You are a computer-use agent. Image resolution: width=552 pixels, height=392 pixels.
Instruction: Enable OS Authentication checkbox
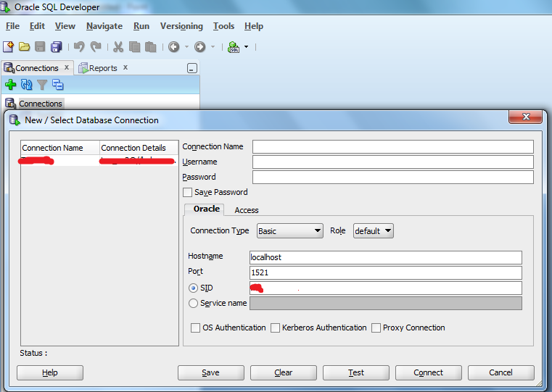(195, 328)
